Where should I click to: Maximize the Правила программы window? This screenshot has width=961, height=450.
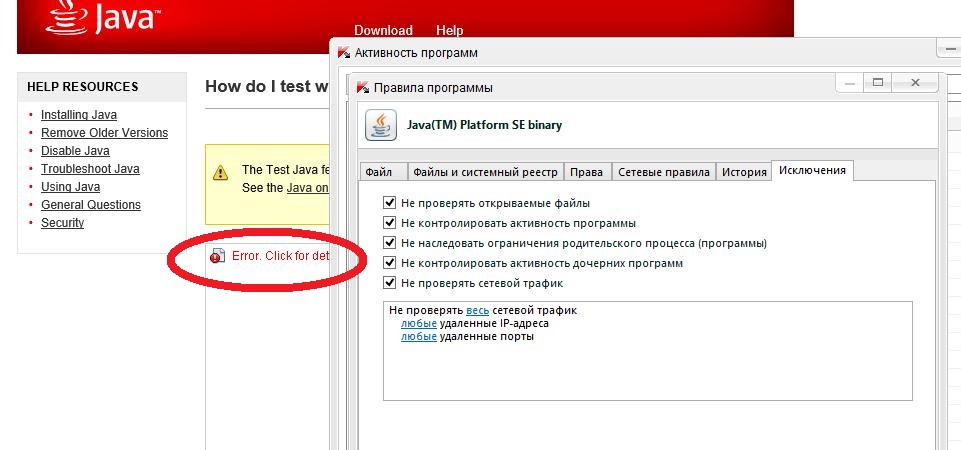[x=878, y=83]
